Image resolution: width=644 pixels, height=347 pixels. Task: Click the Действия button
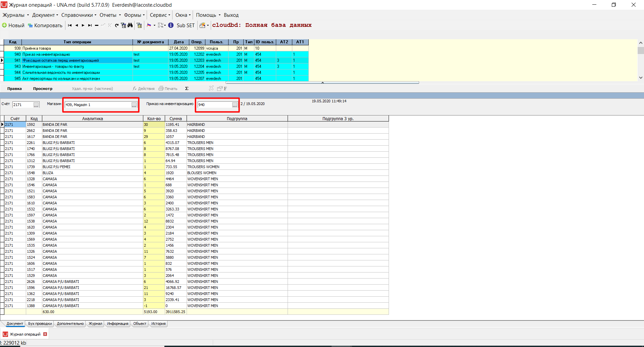pos(144,89)
